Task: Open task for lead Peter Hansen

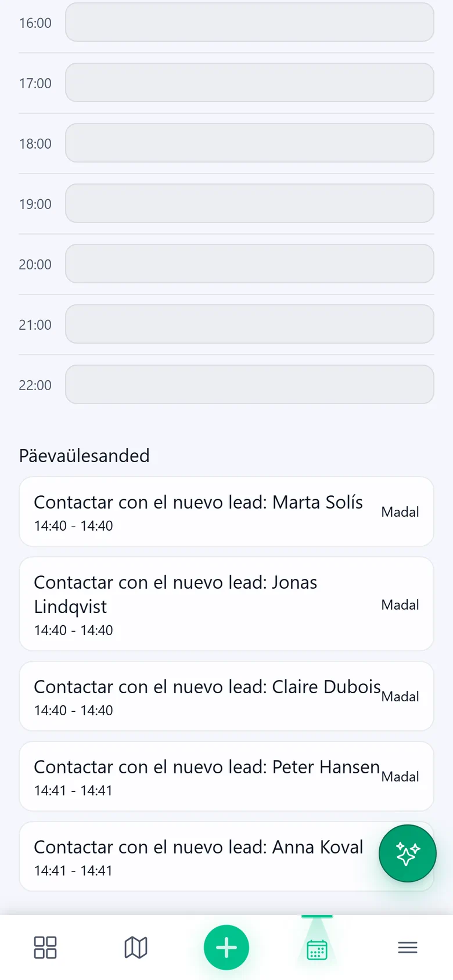Action: pyautogui.click(x=227, y=776)
